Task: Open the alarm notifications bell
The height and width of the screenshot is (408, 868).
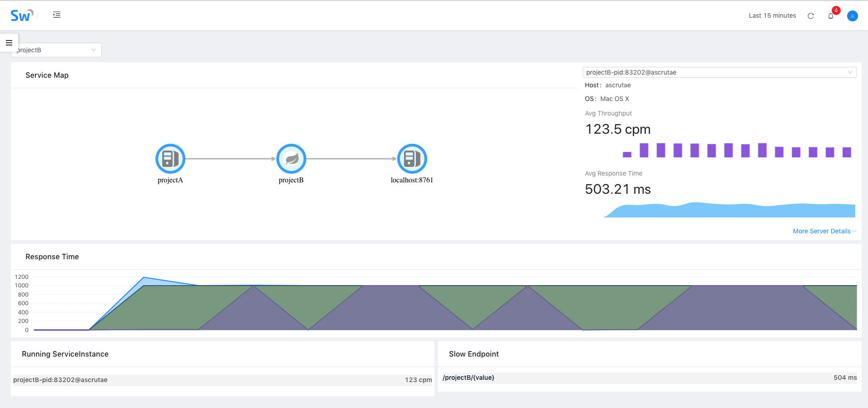Action: (x=831, y=16)
